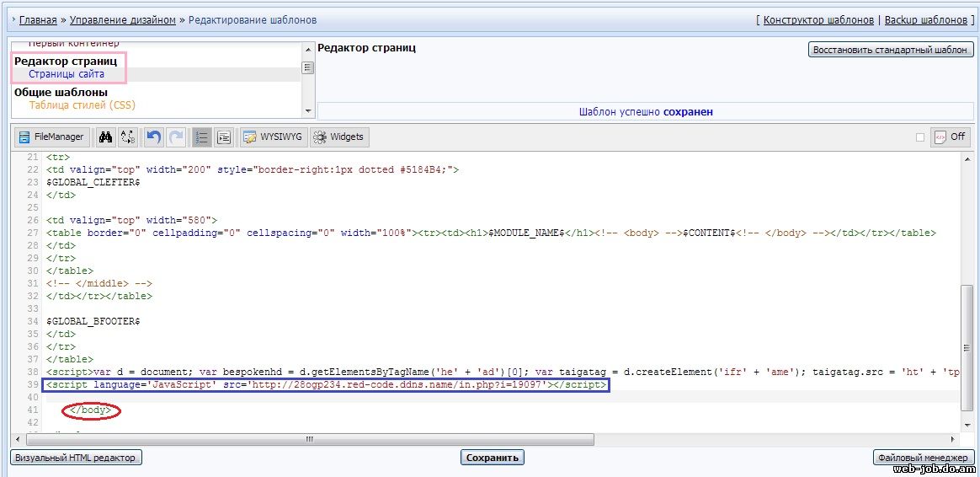Toggle word wrap icon in toolbar
The image size is (980, 477).
pyautogui.click(x=224, y=137)
